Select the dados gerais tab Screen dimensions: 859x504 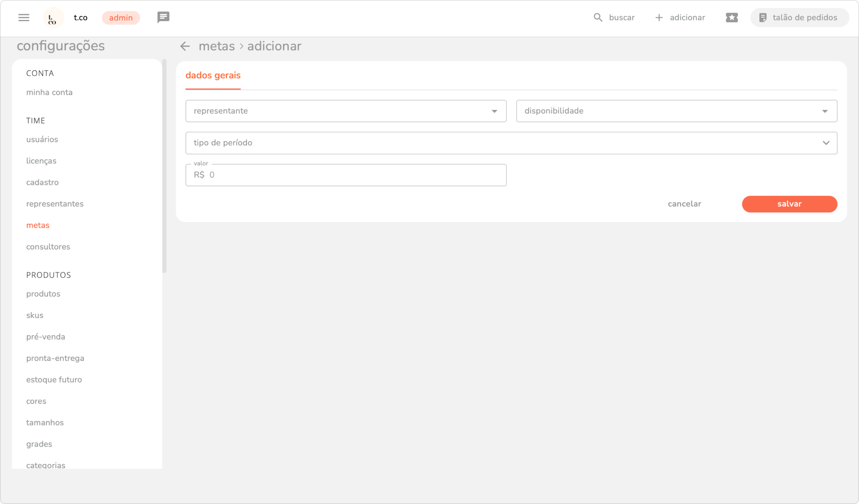click(213, 76)
